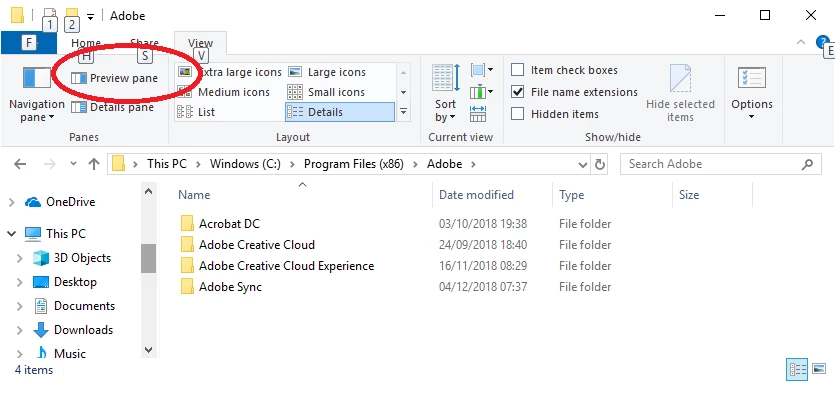Viewport: 835px width, 413px height.
Task: Select Adobe Creative Cloud Experience folder
Action: (286, 266)
